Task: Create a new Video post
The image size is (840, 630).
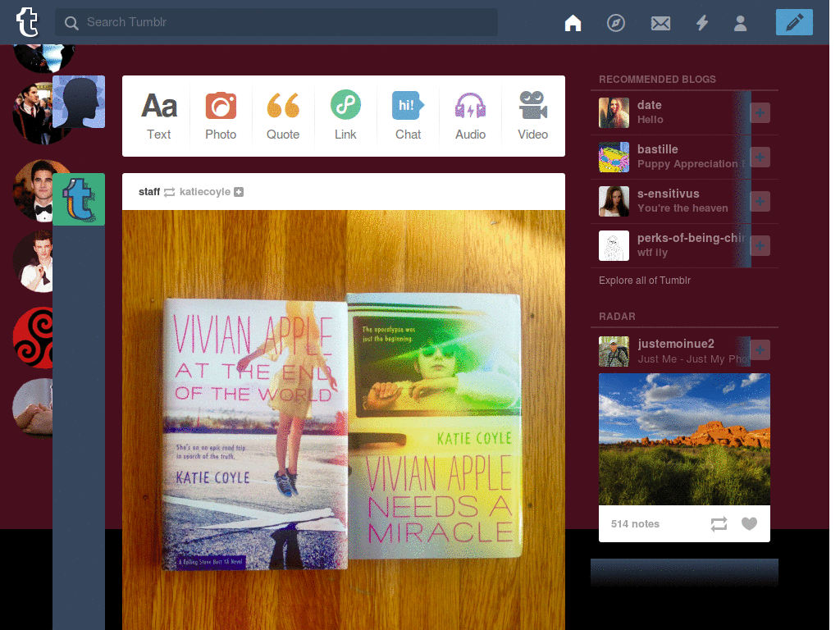Action: [532, 116]
